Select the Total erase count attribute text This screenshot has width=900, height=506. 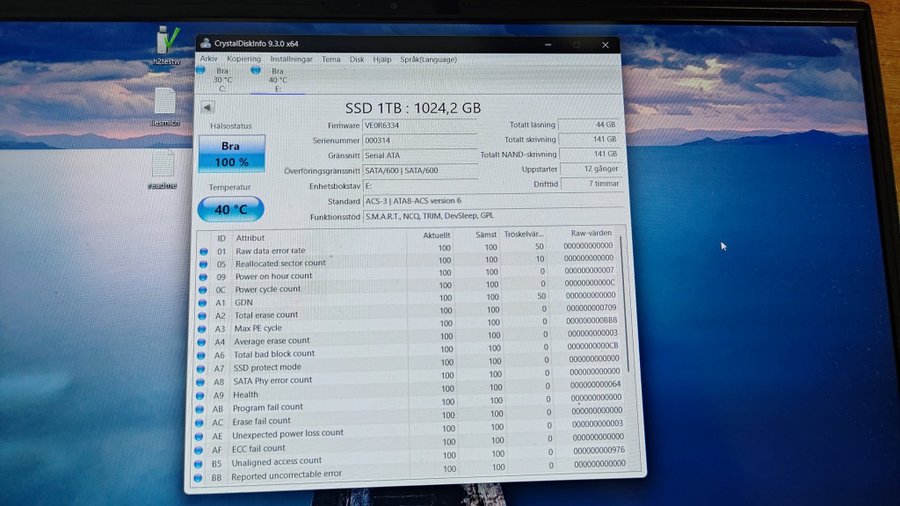coord(266,315)
